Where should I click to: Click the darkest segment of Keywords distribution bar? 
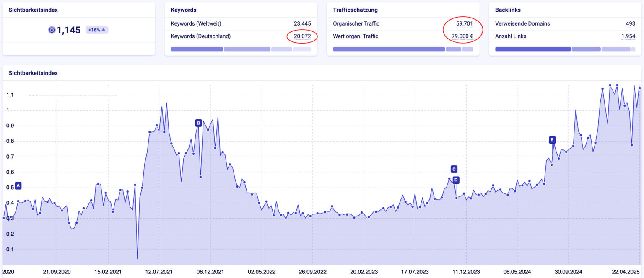pos(197,49)
